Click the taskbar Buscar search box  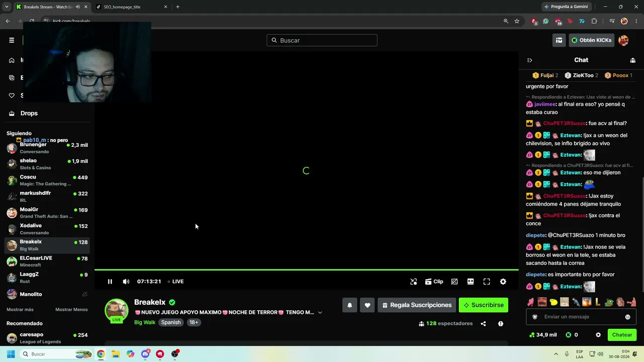pyautogui.click(x=56, y=354)
